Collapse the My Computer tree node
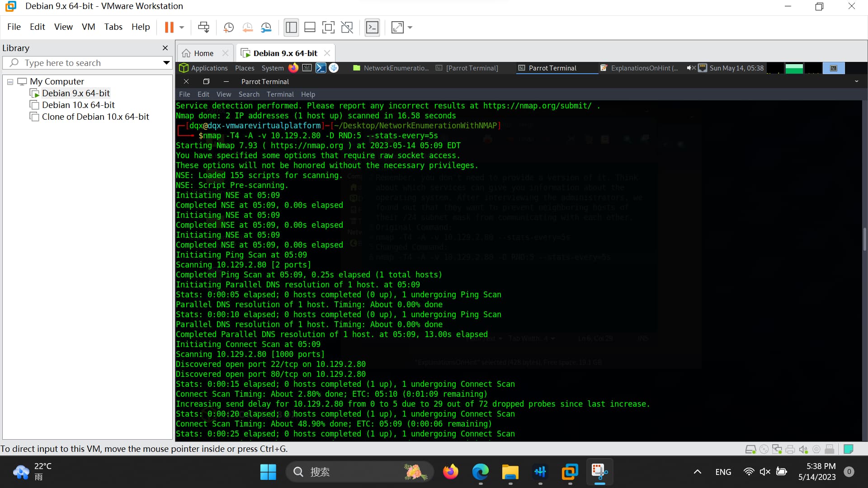This screenshot has height=488, width=868. [x=10, y=82]
